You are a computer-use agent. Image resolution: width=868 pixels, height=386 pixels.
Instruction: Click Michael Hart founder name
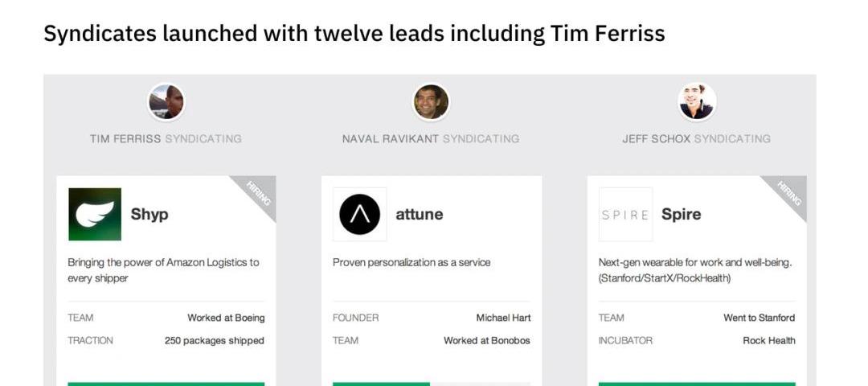503,318
